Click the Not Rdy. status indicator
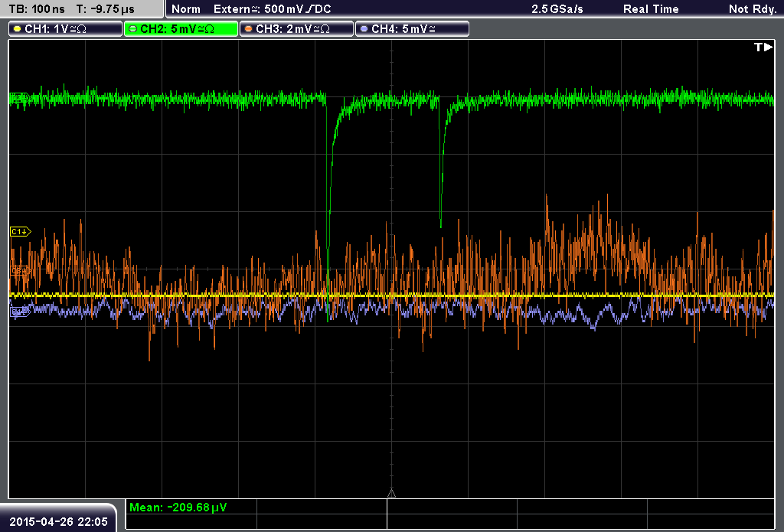 pos(753,9)
